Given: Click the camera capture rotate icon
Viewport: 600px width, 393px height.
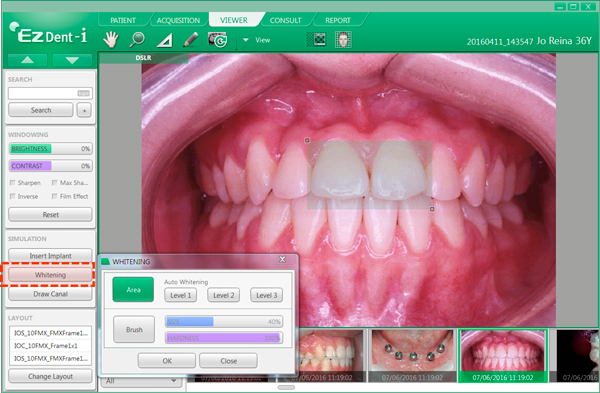Looking at the screenshot, I should point(217,40).
